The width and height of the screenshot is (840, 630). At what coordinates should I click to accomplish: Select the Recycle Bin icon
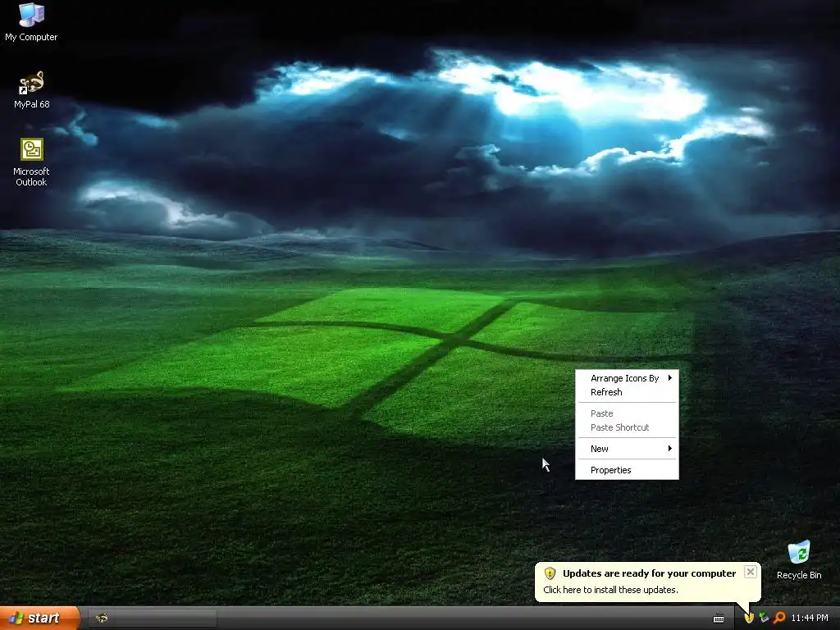point(799,559)
